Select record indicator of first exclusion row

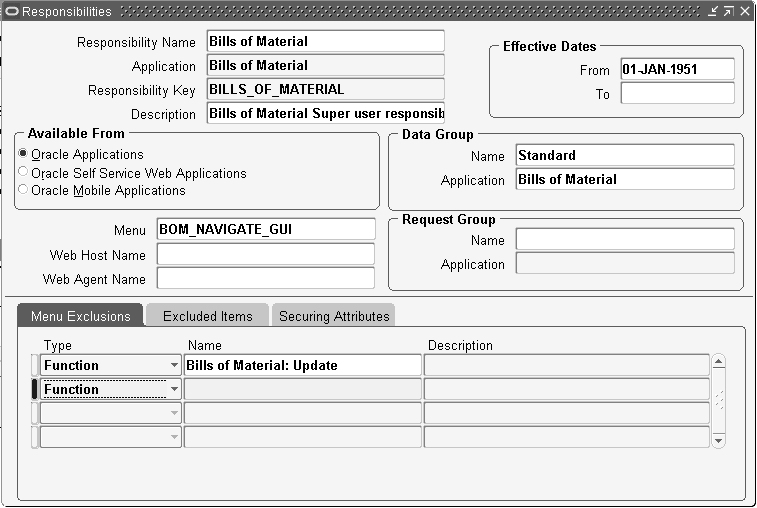[34, 366]
